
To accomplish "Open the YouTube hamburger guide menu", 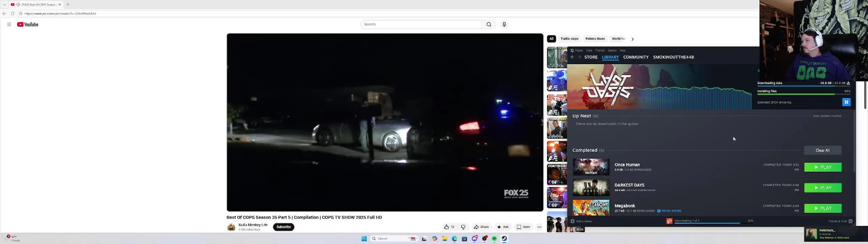I will coord(9,24).
